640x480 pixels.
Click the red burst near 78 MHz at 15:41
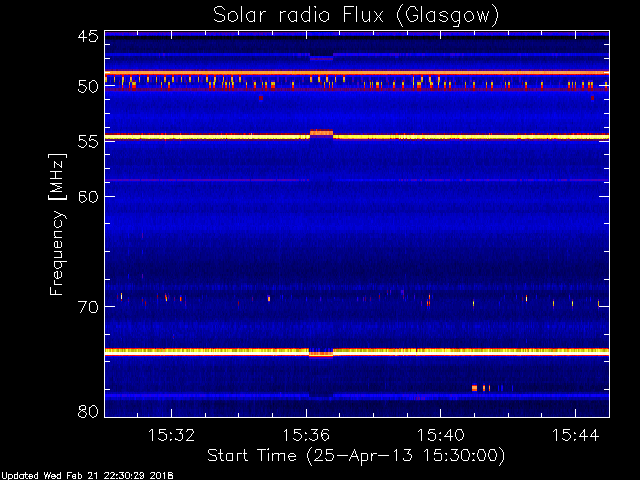(x=474, y=388)
